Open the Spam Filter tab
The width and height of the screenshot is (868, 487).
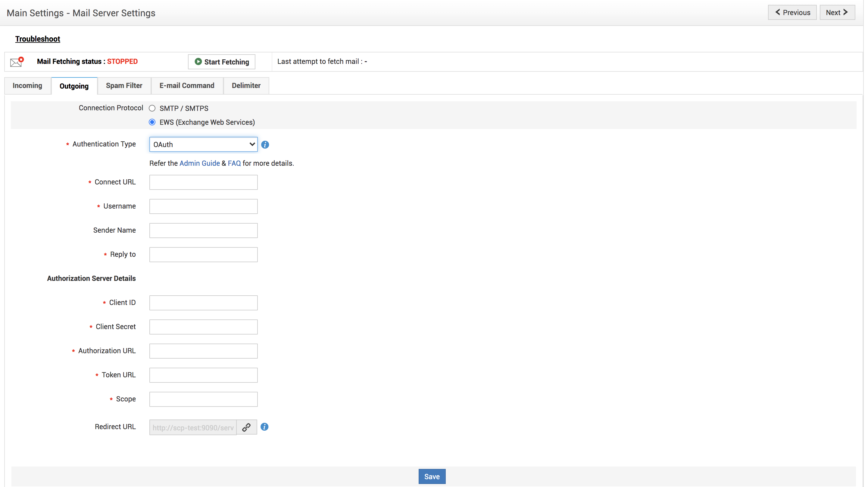124,86
